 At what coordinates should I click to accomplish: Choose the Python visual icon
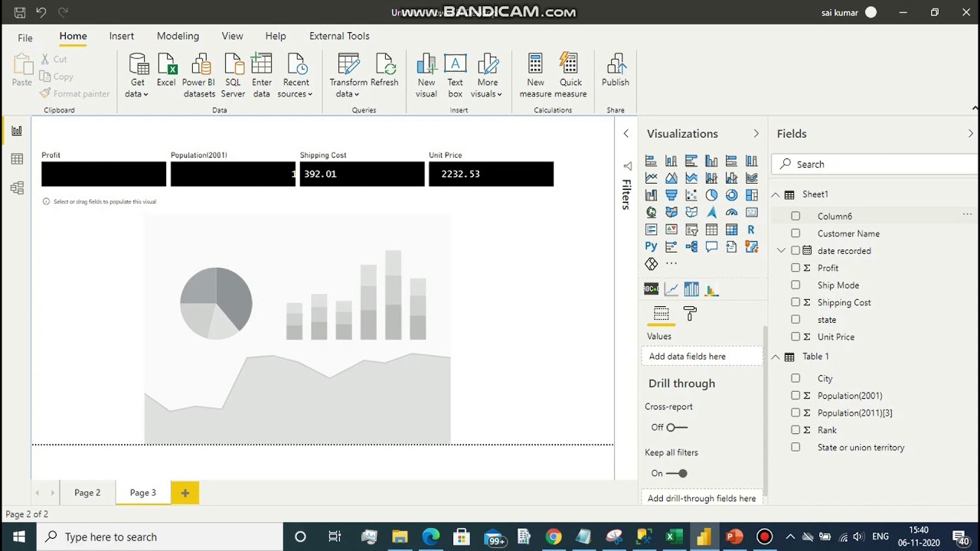(x=652, y=246)
